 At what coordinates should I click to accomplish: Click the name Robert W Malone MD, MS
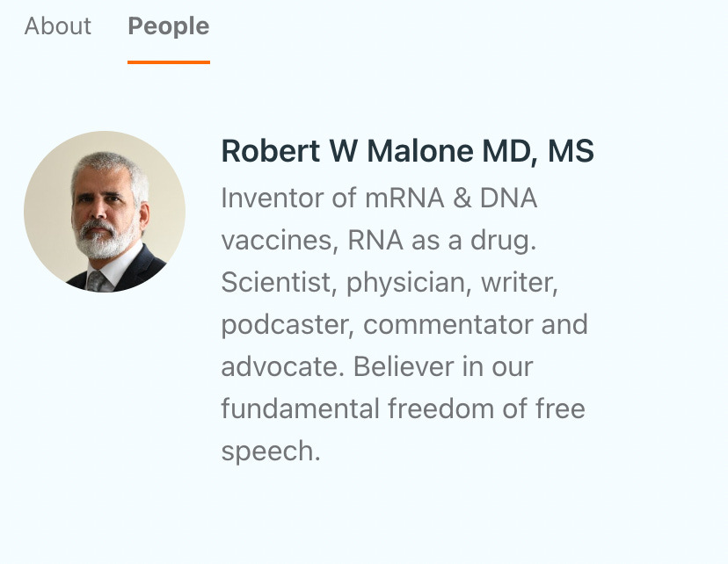407,151
